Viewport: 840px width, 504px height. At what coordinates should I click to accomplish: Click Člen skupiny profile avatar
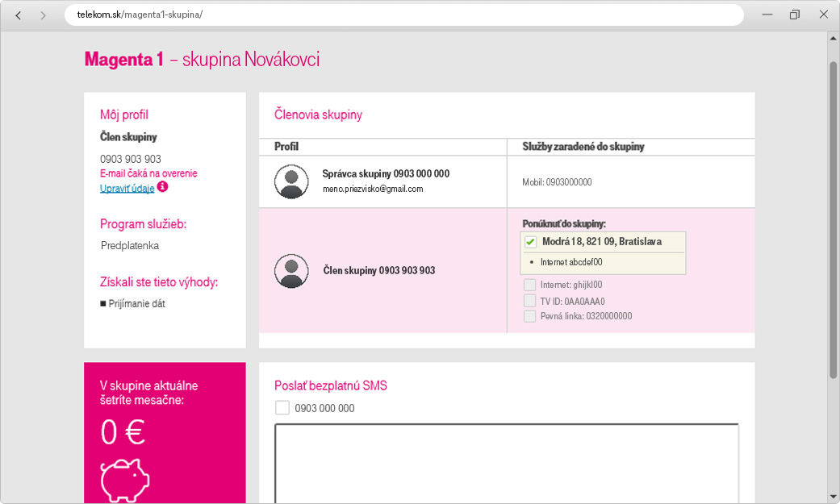[x=291, y=270]
